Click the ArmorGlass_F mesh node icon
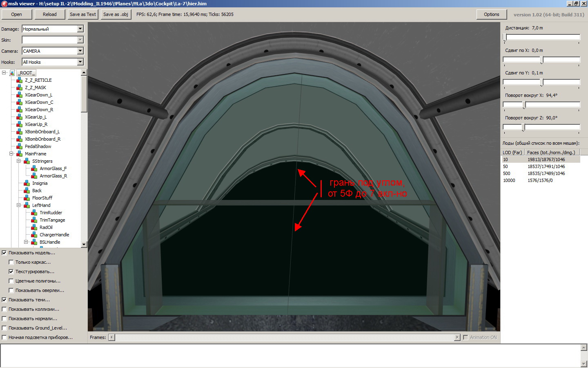Viewport: 588px width, 368px height. 34,168
